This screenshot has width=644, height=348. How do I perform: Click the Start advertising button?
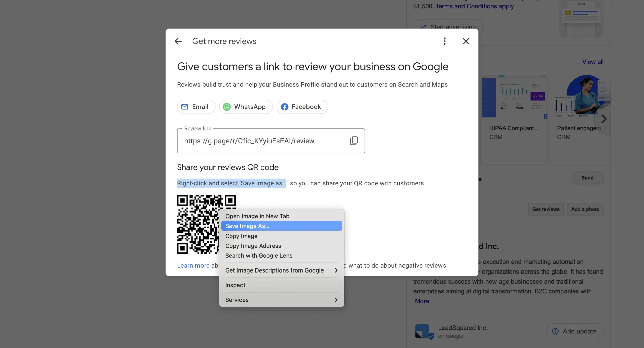point(448,27)
